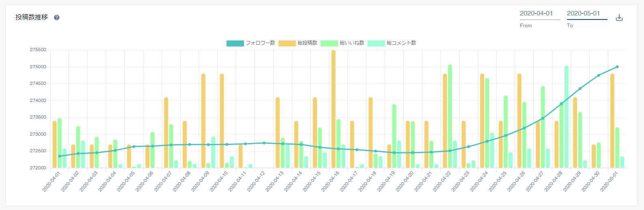
Task: Hide the 総投稿数 series via its legend label
Action: [307, 43]
